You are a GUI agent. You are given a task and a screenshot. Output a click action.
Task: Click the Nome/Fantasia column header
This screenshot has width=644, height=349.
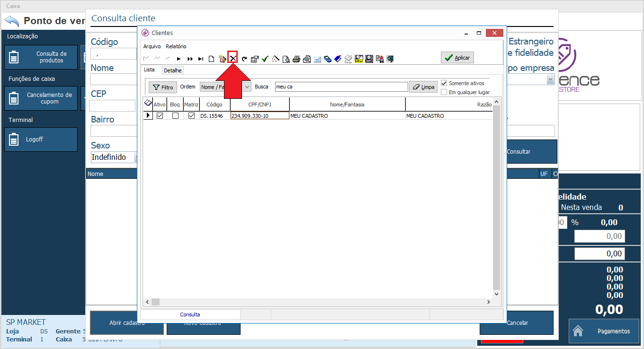coord(347,105)
